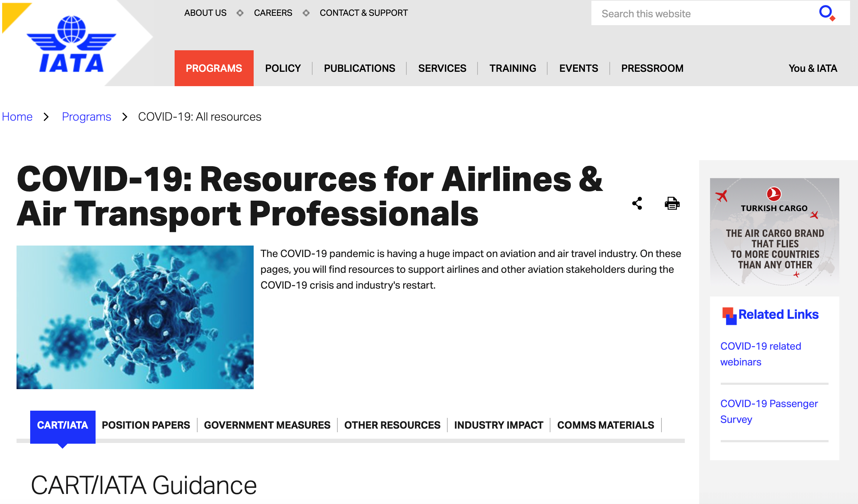
Task: Share this page via share icon
Action: tap(637, 204)
